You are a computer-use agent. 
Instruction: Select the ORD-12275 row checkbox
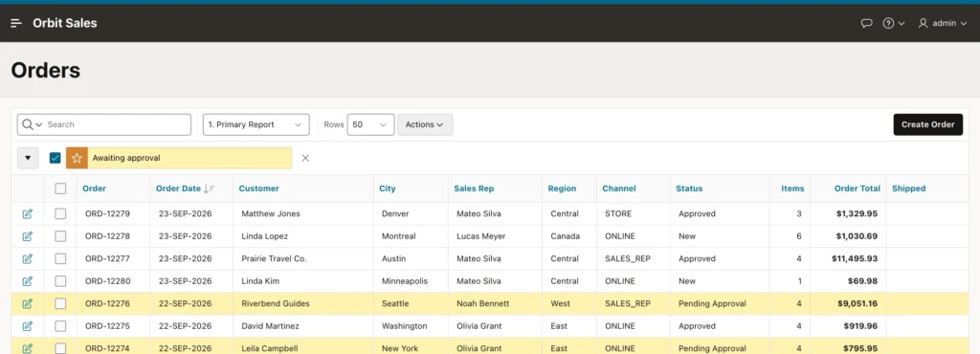[60, 326]
